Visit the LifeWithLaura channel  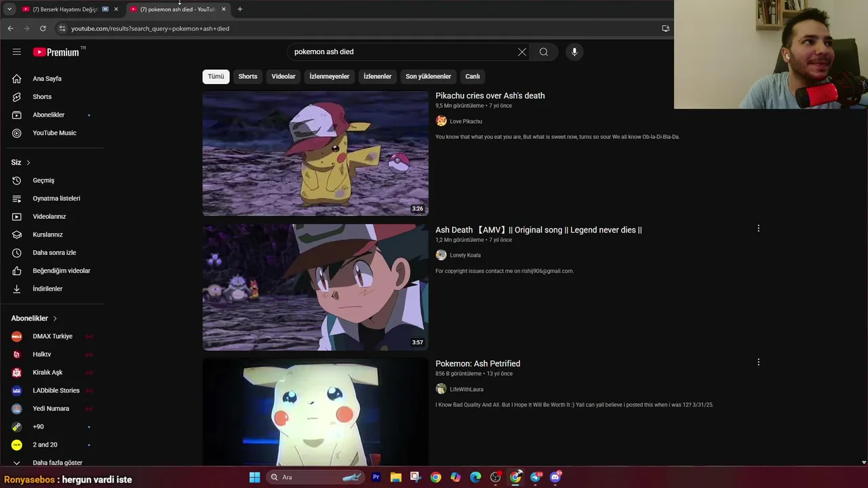click(x=467, y=390)
